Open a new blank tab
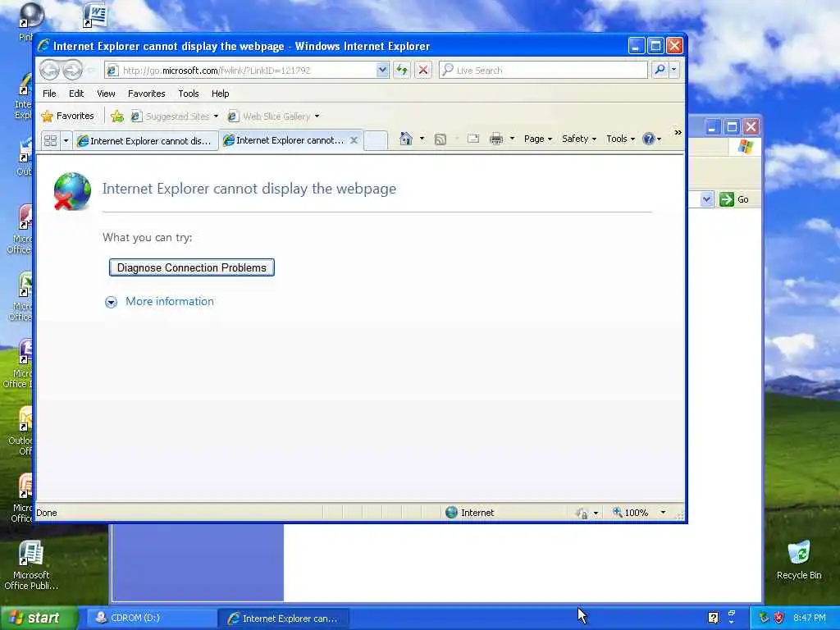Screen dimensions: 840x630 point(376,140)
